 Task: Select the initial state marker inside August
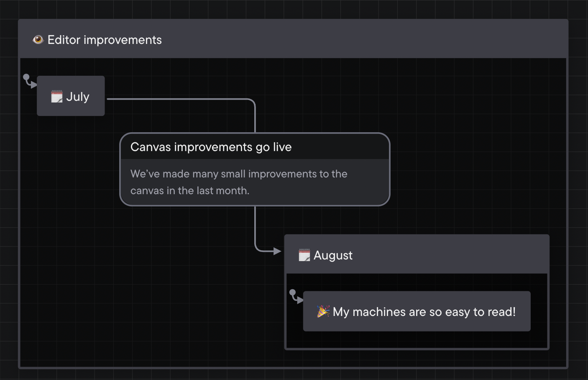tap(296, 297)
